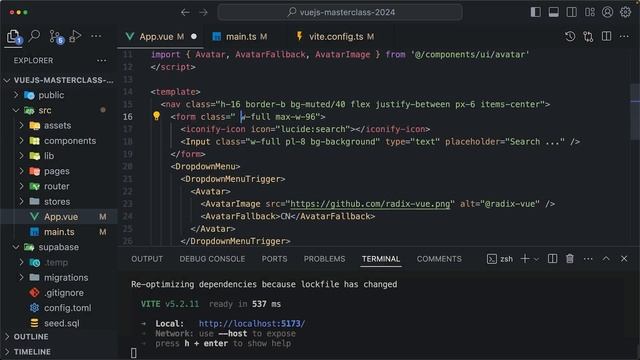Maximize the panel with up chevron
Viewport: 640px width, 360px height.
tap(606, 259)
